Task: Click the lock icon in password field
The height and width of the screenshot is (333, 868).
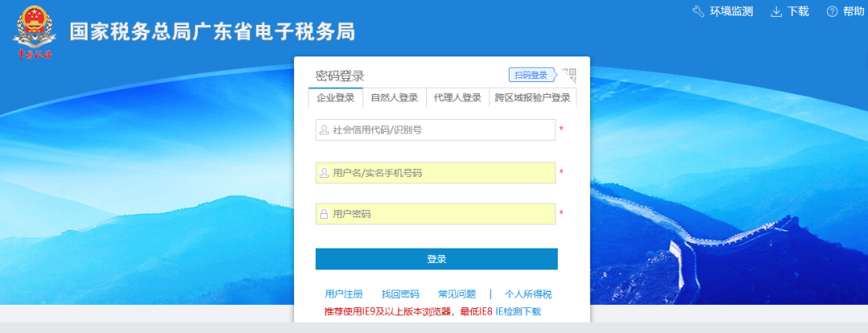Action: click(x=324, y=214)
